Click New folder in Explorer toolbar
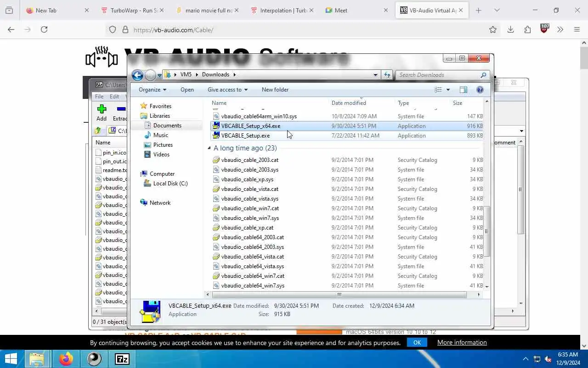The height and width of the screenshot is (368, 588). coord(275,90)
